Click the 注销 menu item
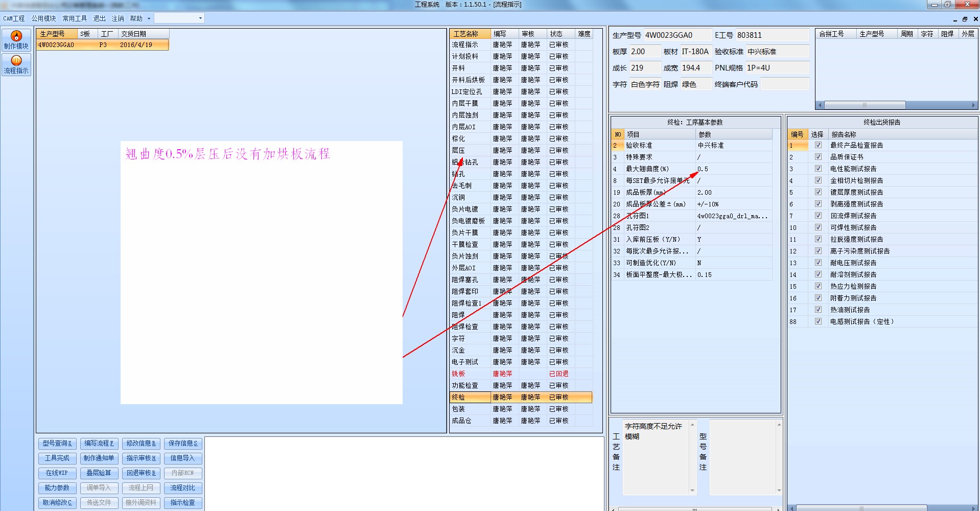Screen dimensions: 980x511 click(x=118, y=18)
